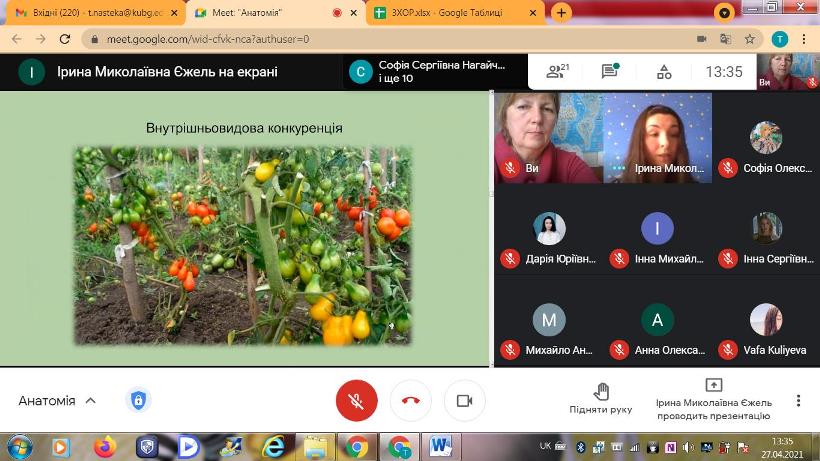Click the presentation status button for Ірина Миколаївна Єжель

coord(713,399)
